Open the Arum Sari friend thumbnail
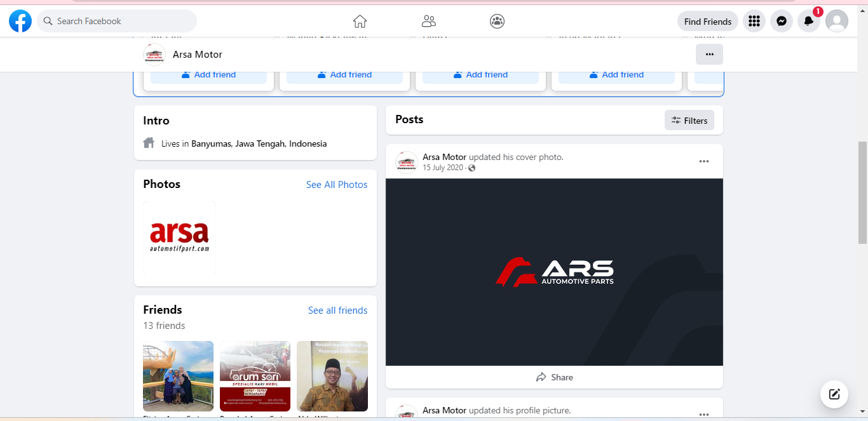Screen dimensions: 868x421 coord(255,377)
